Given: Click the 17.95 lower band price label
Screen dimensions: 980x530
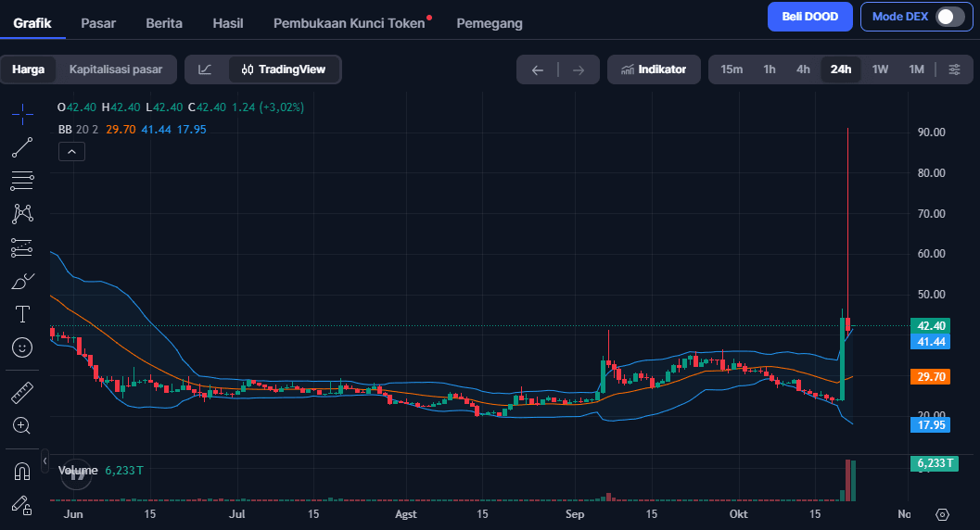Looking at the screenshot, I should 931,424.
